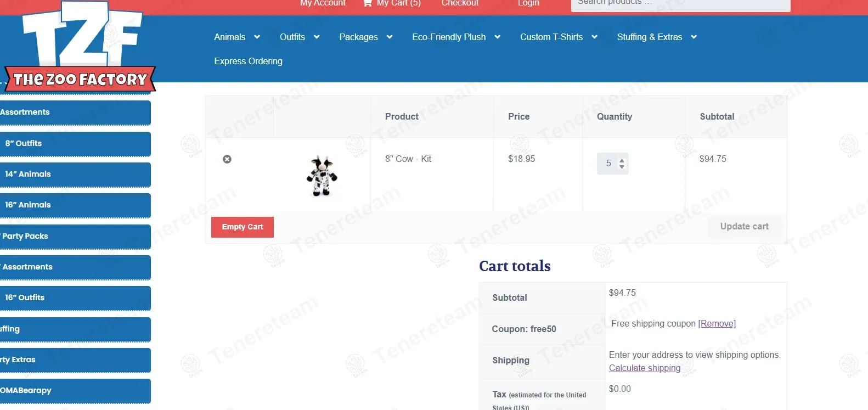
Task: Open Party Extras sidebar category
Action: click(x=75, y=360)
